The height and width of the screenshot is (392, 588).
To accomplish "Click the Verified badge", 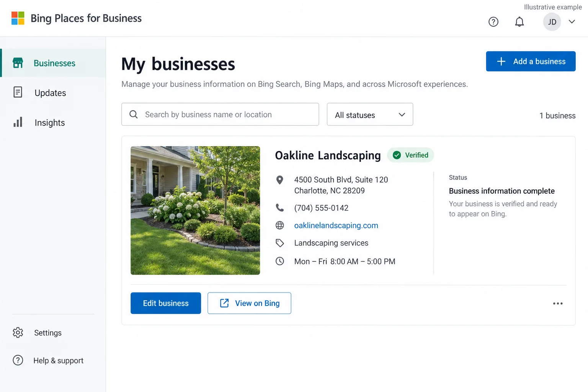I will 410,155.
